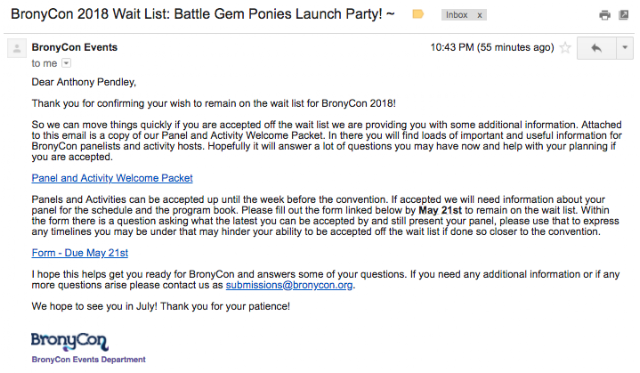Open the more options dropdown beside reply

(625, 48)
